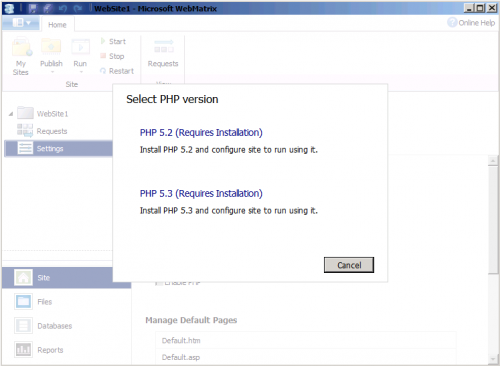Restart the site with Restart button
The image size is (500, 366).
pos(117,71)
